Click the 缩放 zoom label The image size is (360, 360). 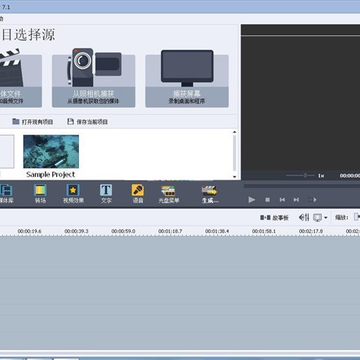tap(342, 218)
